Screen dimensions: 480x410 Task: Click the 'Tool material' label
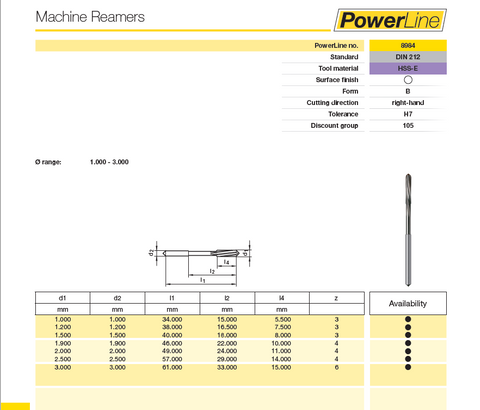tap(338, 68)
